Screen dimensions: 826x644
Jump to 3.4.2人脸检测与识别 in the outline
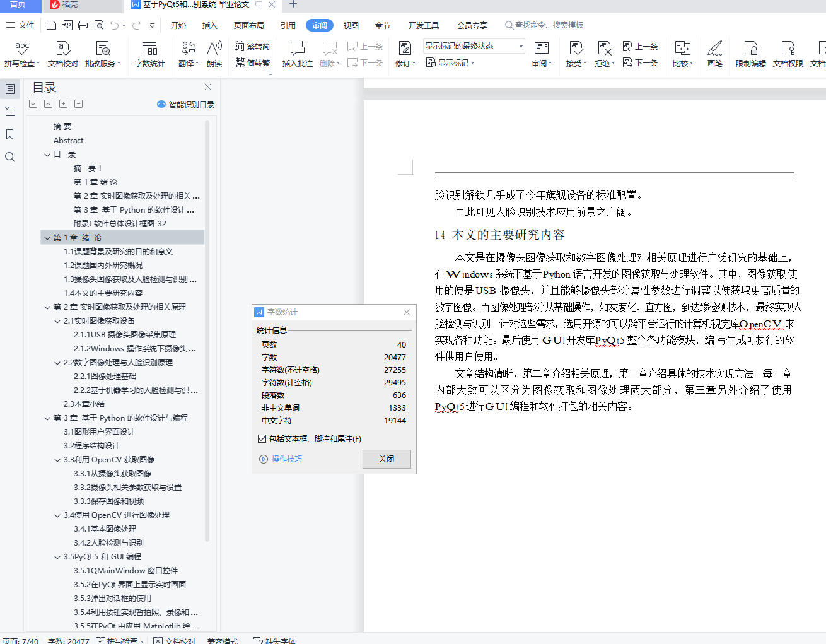pyautogui.click(x=108, y=543)
